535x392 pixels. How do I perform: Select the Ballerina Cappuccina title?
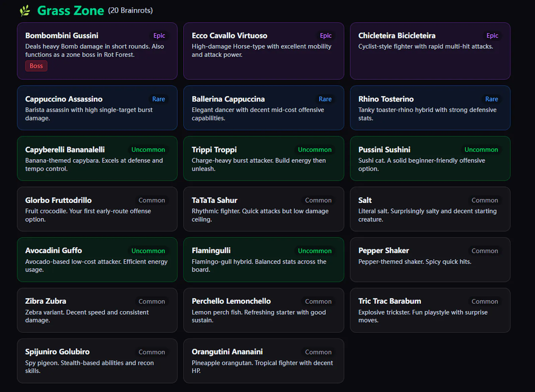point(228,99)
